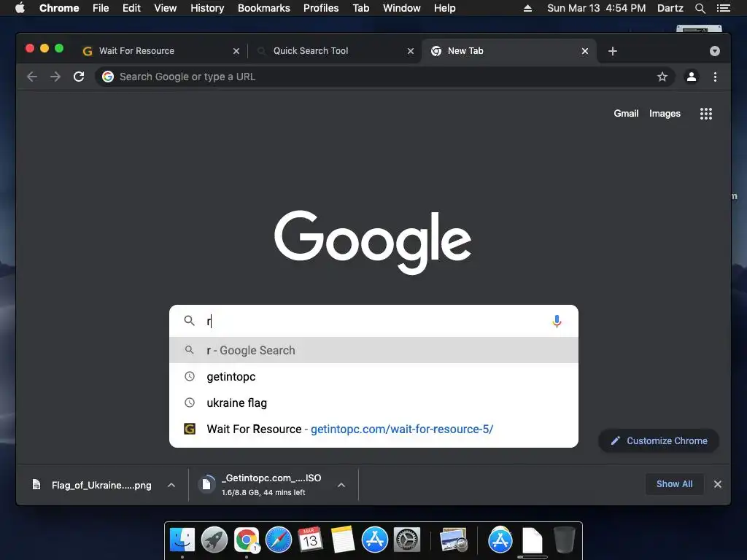Close the Quick Search Tool tab
The image size is (747, 560).
coord(411,51)
